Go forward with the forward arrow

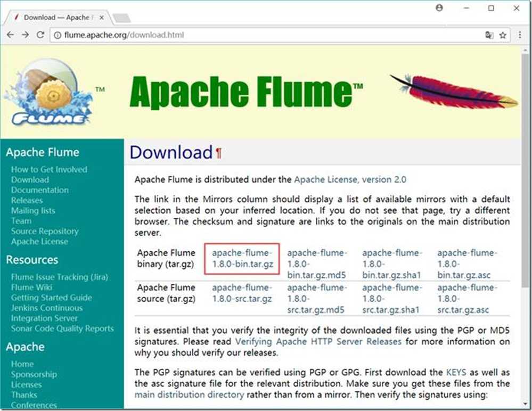26,35
